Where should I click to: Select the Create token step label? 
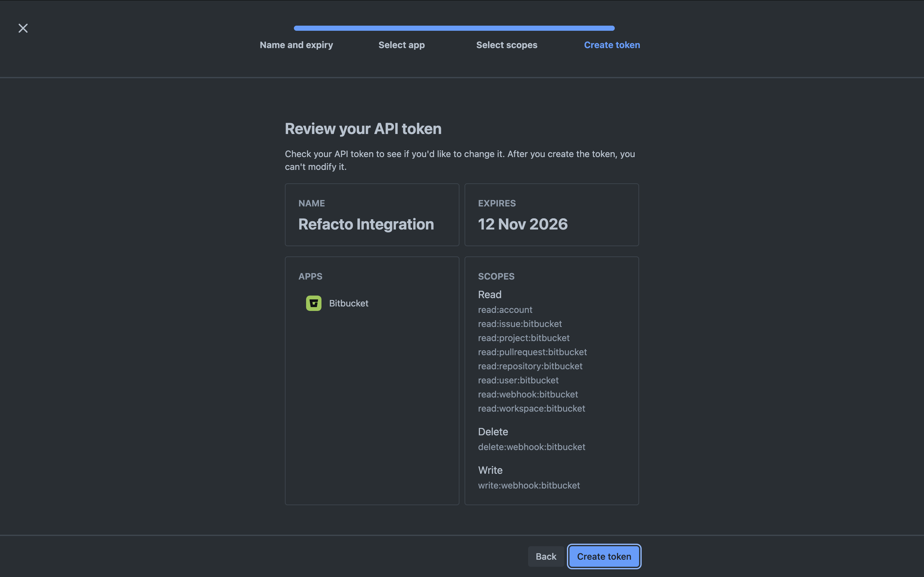[611, 45]
